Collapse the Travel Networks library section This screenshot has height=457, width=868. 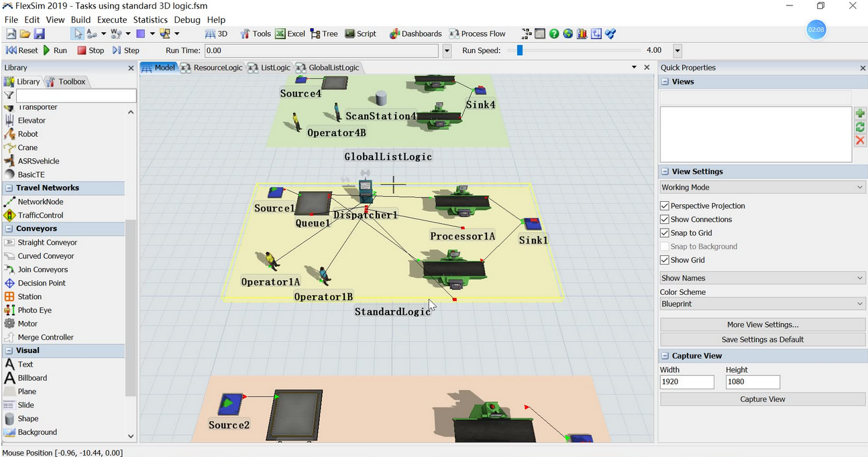pos(9,188)
